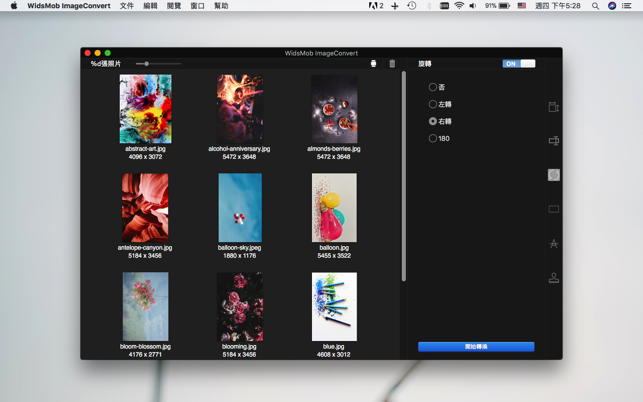Select the 否 (no rotation) radio button
This screenshot has height=402, width=643.
pyautogui.click(x=432, y=87)
